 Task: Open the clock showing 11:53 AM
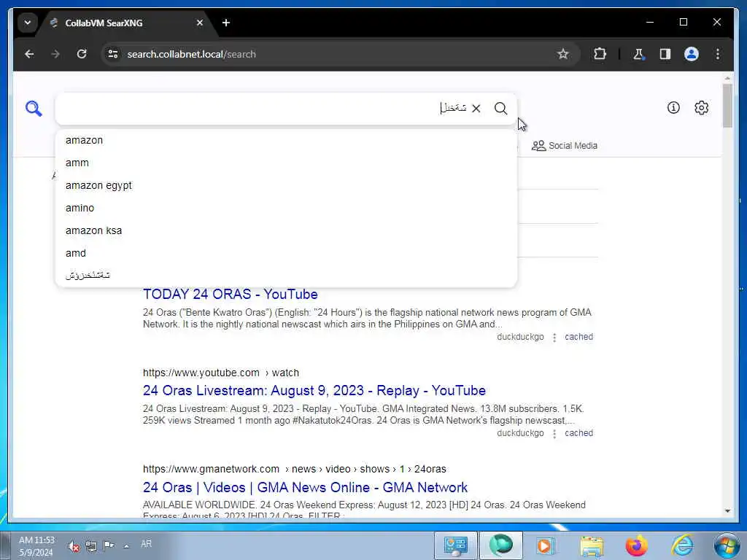click(36, 546)
